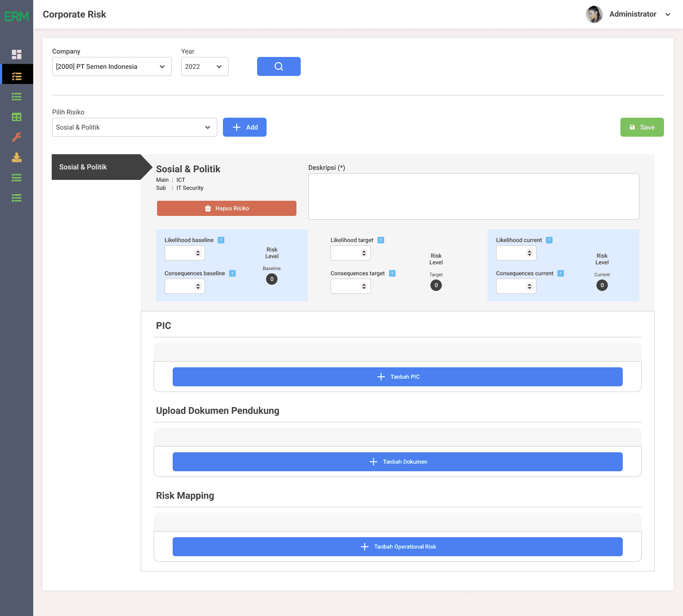
Task: Open the orange wrench tools icon
Action: pos(17,137)
